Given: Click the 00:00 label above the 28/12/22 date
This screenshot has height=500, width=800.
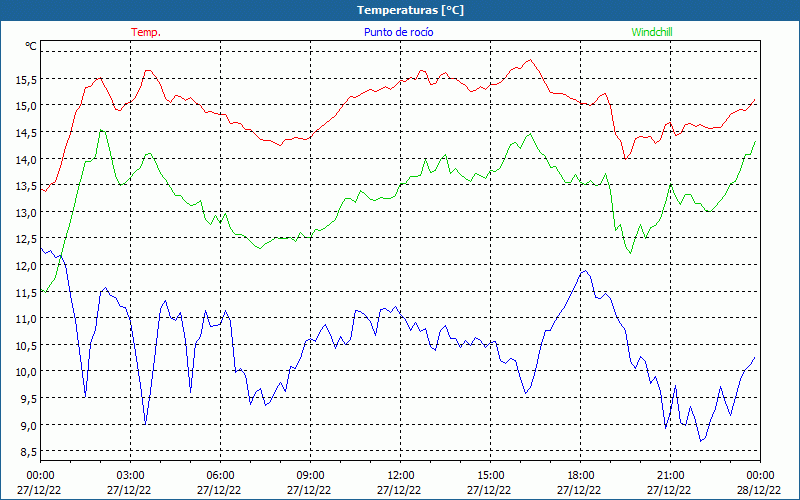Looking at the screenshot, I should tap(760, 476).
